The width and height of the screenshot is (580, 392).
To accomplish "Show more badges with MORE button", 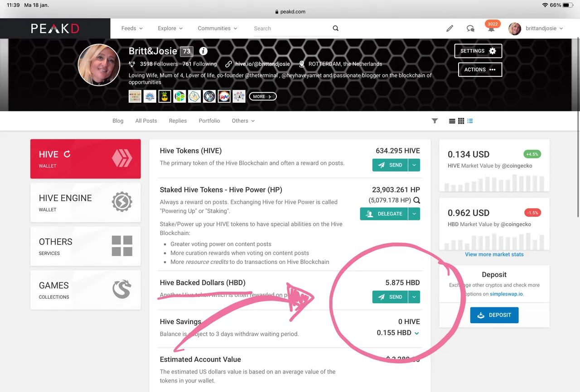I will click(263, 96).
